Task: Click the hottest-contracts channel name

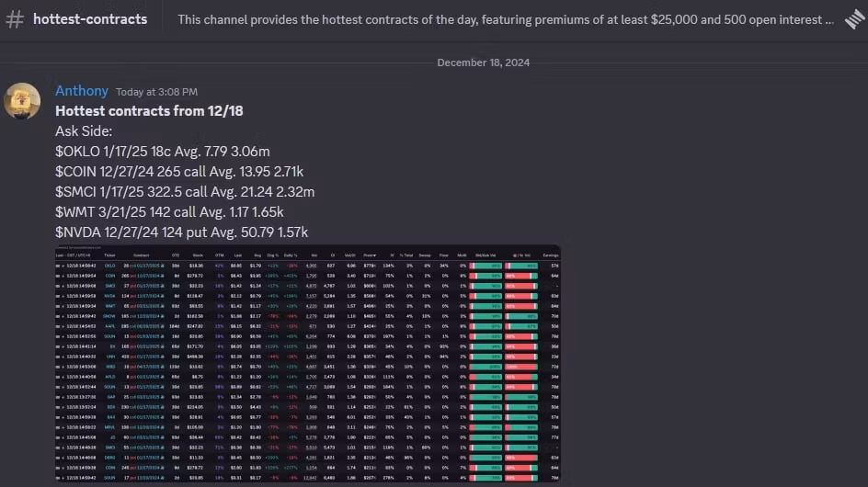Action: pos(90,19)
